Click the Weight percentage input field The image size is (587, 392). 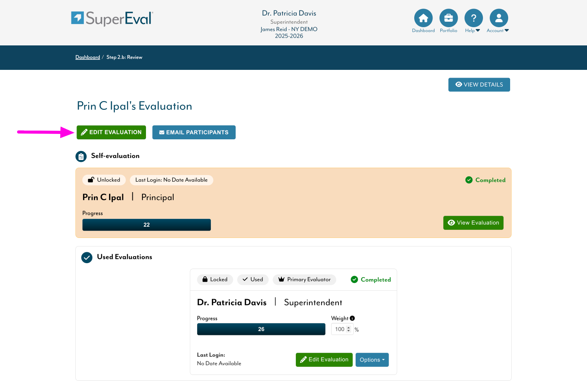point(340,329)
